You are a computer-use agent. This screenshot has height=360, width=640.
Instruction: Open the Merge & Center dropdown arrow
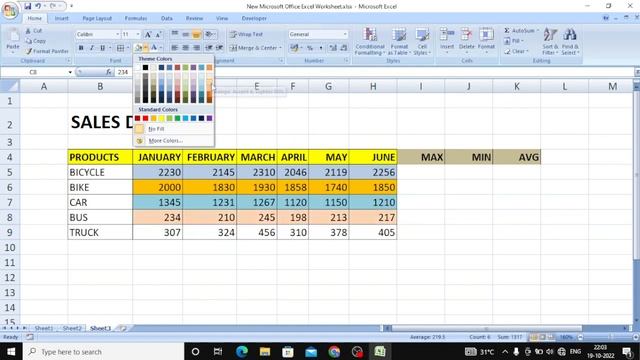(x=280, y=48)
